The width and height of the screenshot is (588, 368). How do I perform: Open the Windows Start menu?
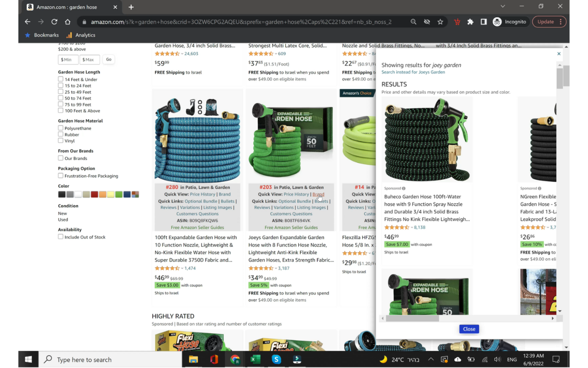tap(28, 359)
